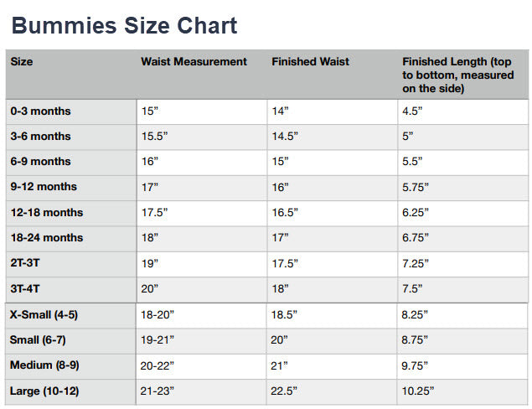This screenshot has width=532, height=409.
Task: Select the 18-24 months size label
Action: tap(46, 238)
